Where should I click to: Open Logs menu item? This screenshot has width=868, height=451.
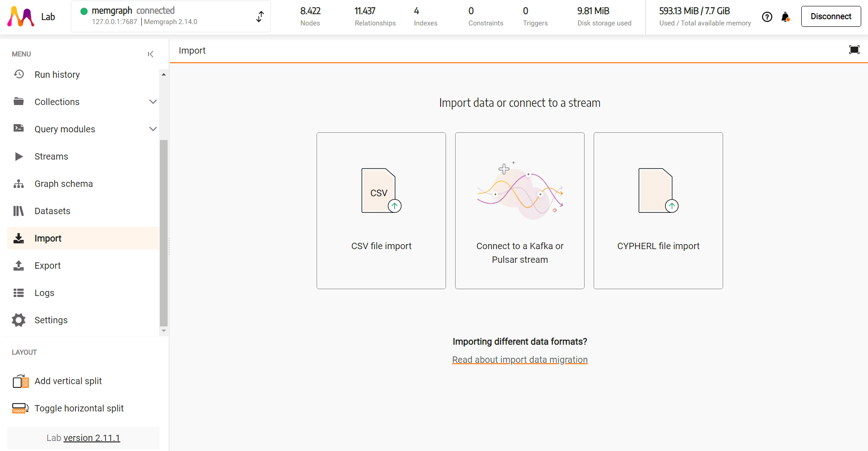pos(83,293)
